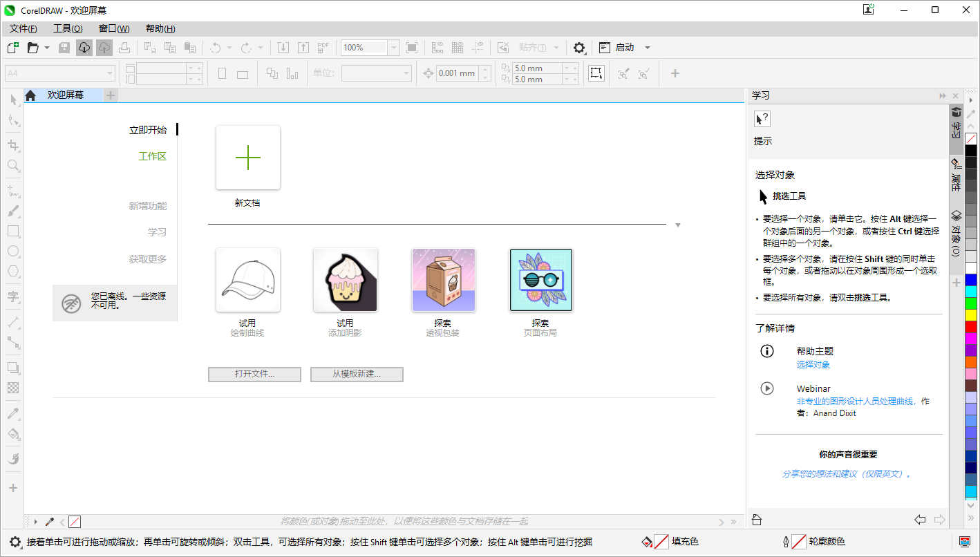This screenshot has width=980, height=557.
Task: Open the 透视包装 milk carton thumbnail
Action: click(x=443, y=280)
